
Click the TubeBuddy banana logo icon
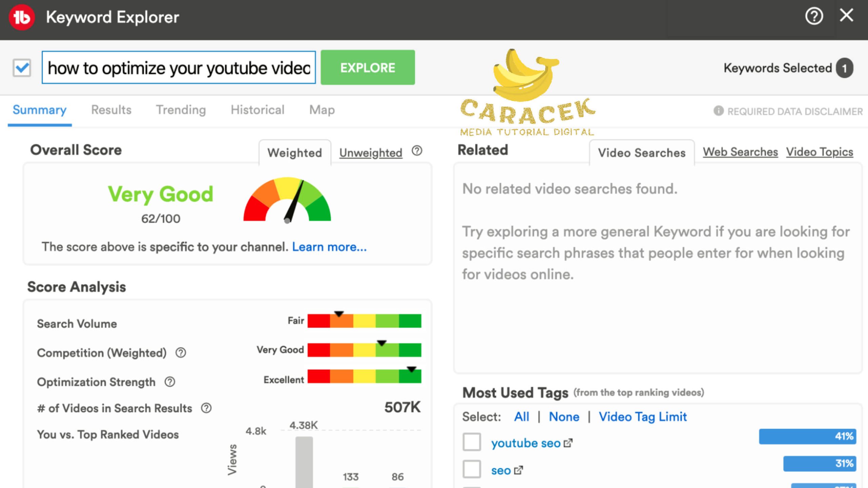pos(20,16)
